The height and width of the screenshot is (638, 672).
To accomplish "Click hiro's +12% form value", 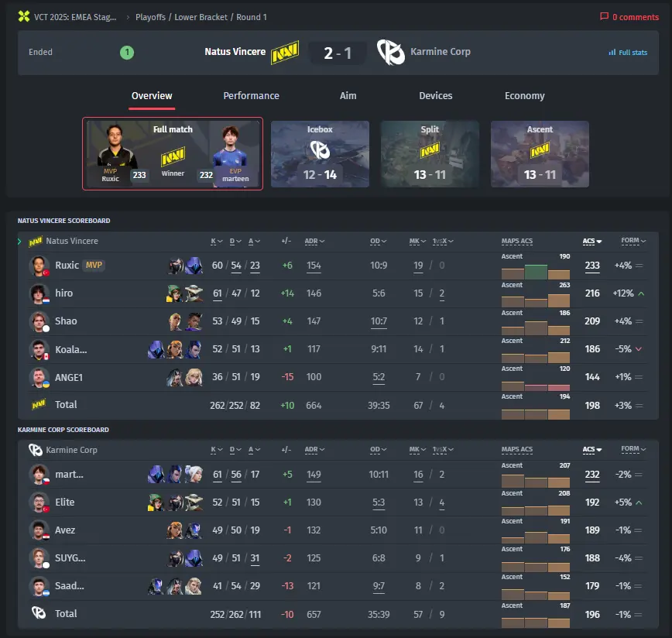I will click(x=623, y=293).
